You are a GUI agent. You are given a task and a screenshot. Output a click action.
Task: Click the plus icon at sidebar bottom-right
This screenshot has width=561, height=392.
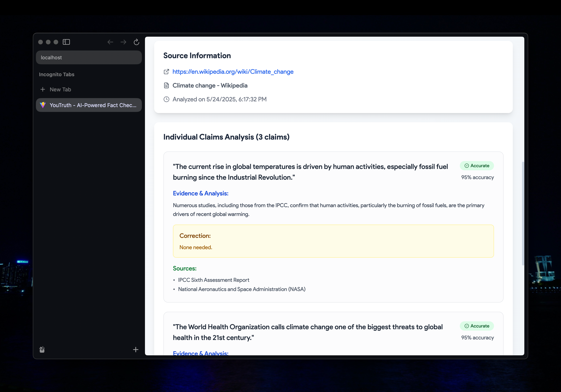tap(136, 350)
